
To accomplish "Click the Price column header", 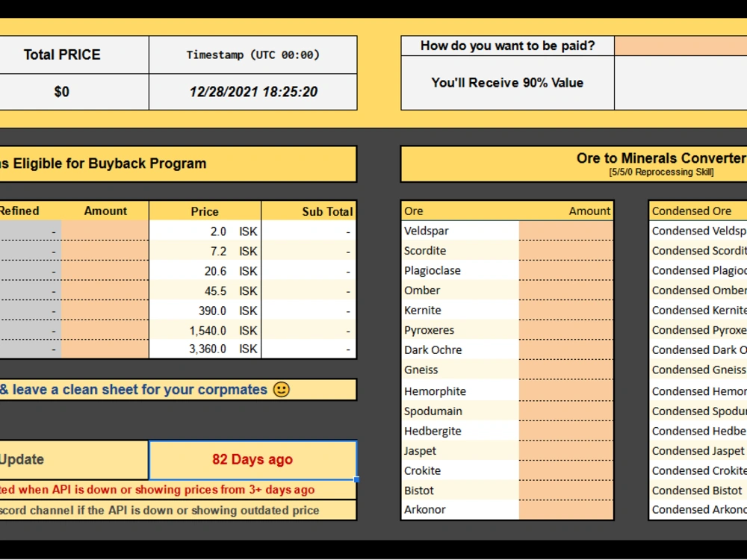I will [205, 211].
